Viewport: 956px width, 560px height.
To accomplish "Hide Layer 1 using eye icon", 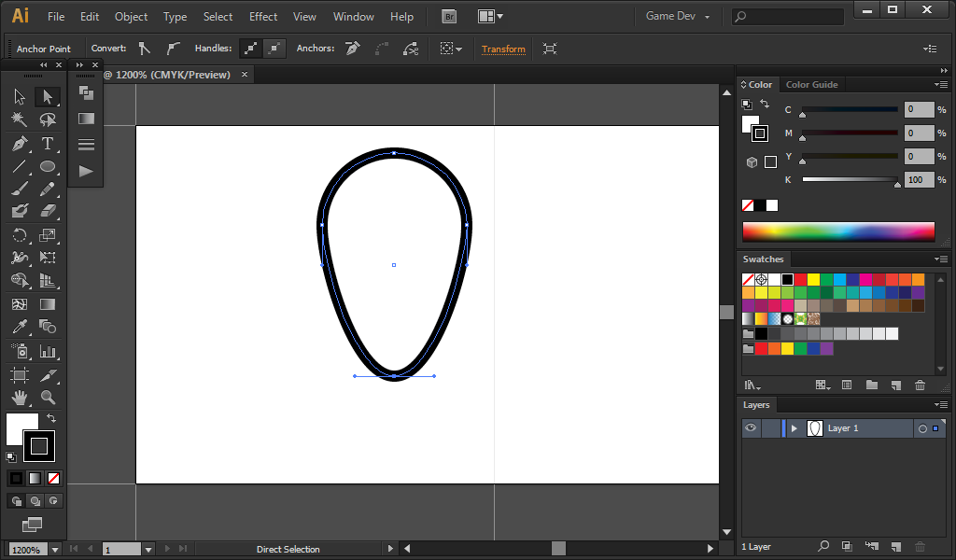I will (751, 428).
